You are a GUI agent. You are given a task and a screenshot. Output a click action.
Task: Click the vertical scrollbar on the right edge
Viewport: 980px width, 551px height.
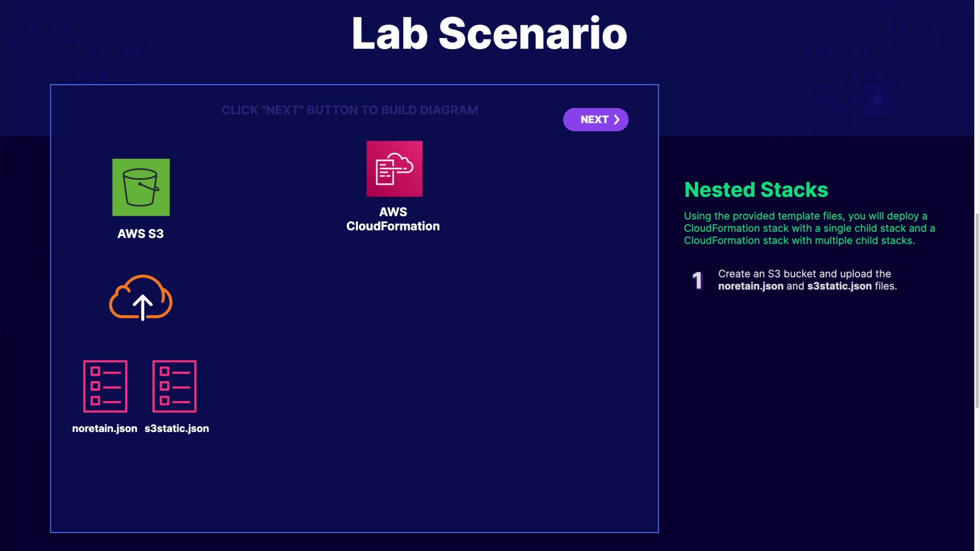point(977,310)
